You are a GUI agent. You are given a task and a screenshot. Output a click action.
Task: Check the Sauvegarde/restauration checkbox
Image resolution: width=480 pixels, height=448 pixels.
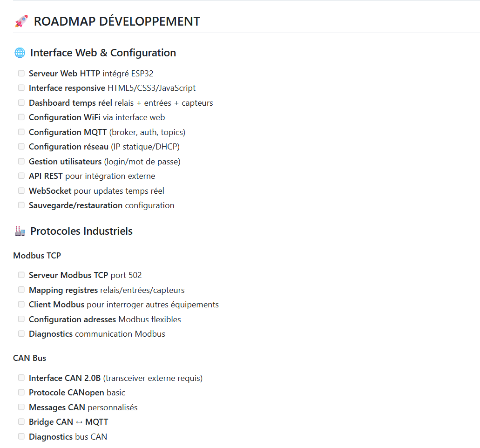point(21,205)
